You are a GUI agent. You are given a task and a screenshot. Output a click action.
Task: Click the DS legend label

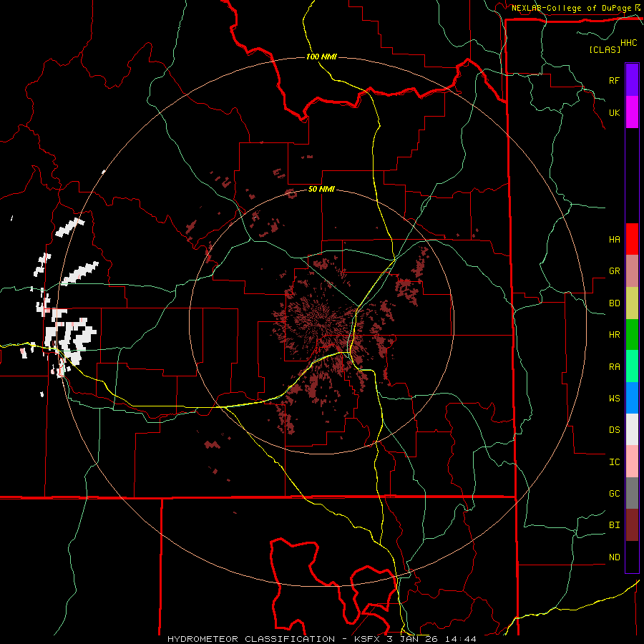[x=614, y=430]
